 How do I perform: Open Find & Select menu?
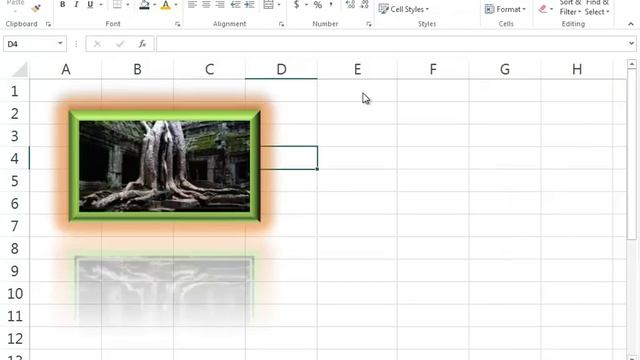pos(597,8)
